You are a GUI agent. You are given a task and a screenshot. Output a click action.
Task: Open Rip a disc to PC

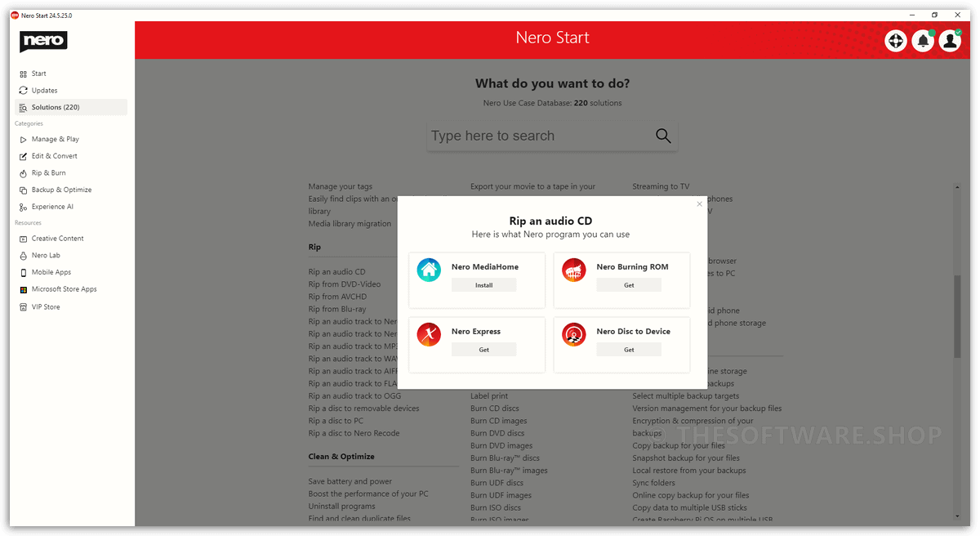[336, 421]
